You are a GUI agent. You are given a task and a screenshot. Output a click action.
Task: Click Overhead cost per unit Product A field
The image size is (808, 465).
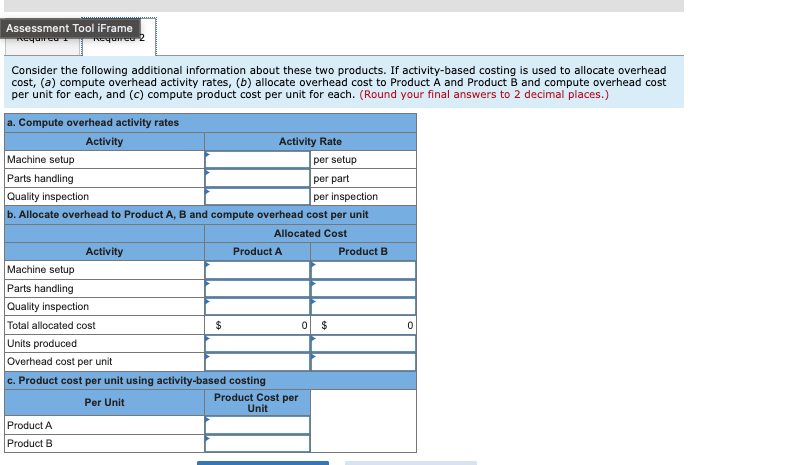pyautogui.click(x=257, y=361)
